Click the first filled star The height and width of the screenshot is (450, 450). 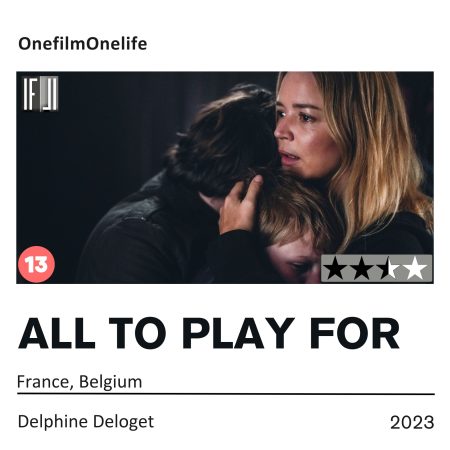335,268
